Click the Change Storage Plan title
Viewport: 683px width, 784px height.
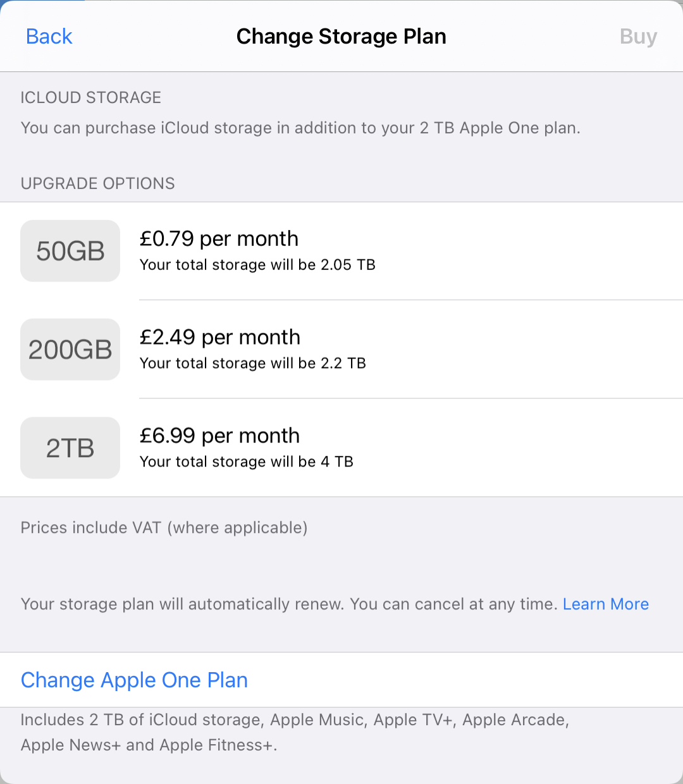(x=341, y=37)
